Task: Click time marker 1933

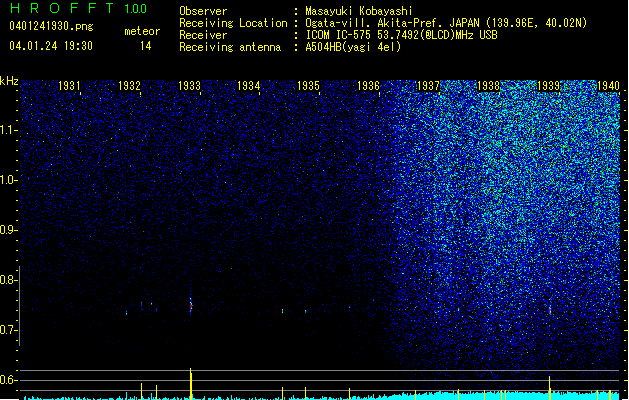Action: (189, 85)
